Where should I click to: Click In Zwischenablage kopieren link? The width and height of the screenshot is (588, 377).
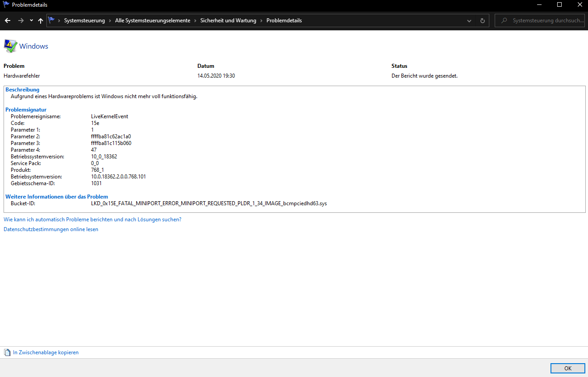(46, 352)
